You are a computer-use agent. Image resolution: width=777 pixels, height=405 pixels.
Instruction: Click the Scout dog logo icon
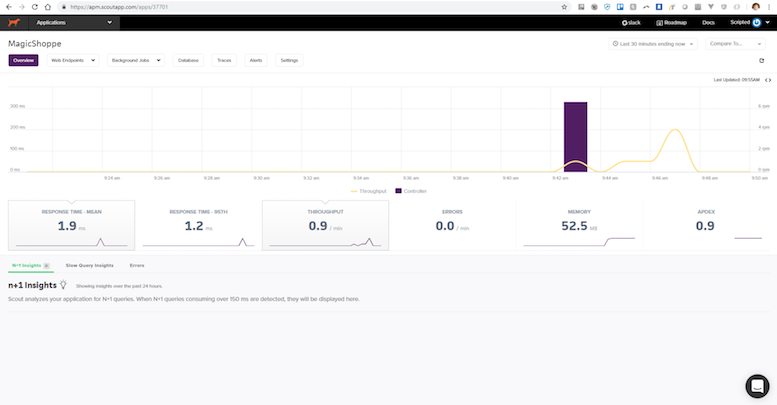[x=14, y=23]
